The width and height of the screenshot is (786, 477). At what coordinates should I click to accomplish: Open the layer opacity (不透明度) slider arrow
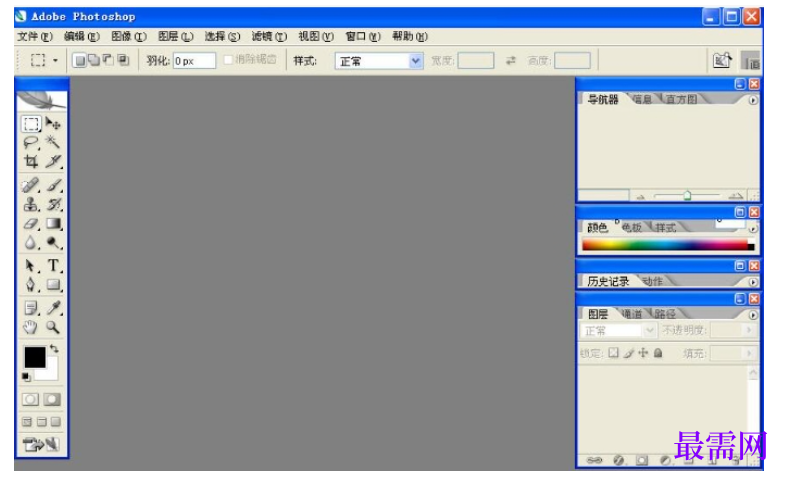[750, 330]
